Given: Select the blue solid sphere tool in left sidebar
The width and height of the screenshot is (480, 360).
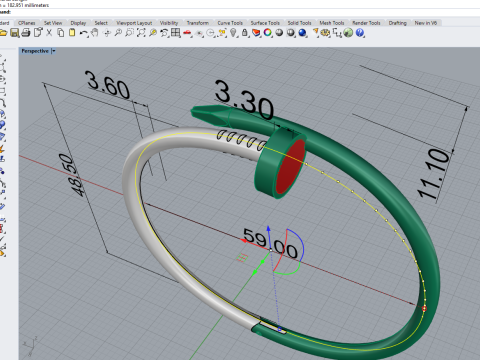Looking at the screenshot, I should pos(2,125).
